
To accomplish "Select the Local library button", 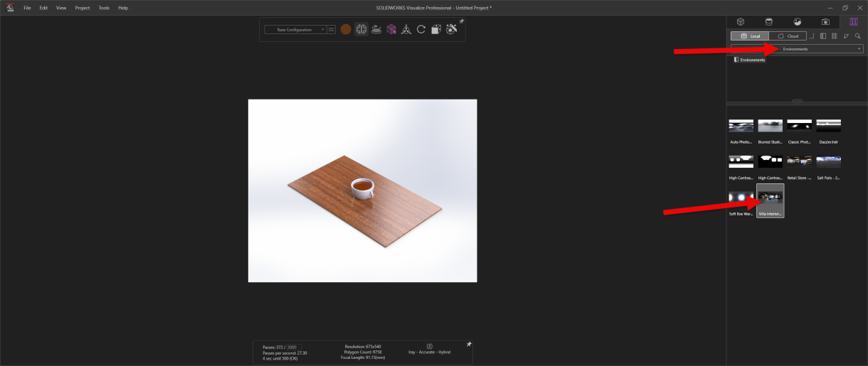I will (x=750, y=36).
